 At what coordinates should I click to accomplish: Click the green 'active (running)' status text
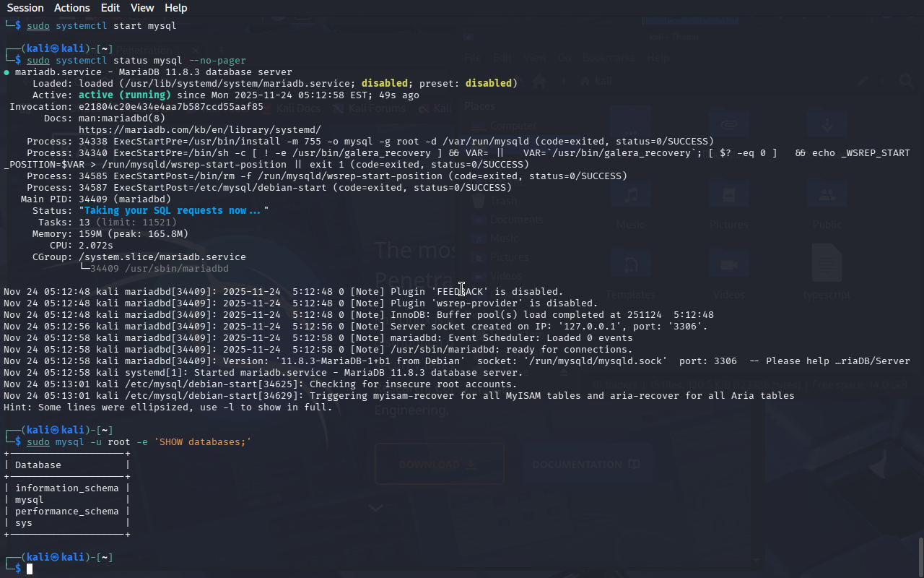coord(124,95)
